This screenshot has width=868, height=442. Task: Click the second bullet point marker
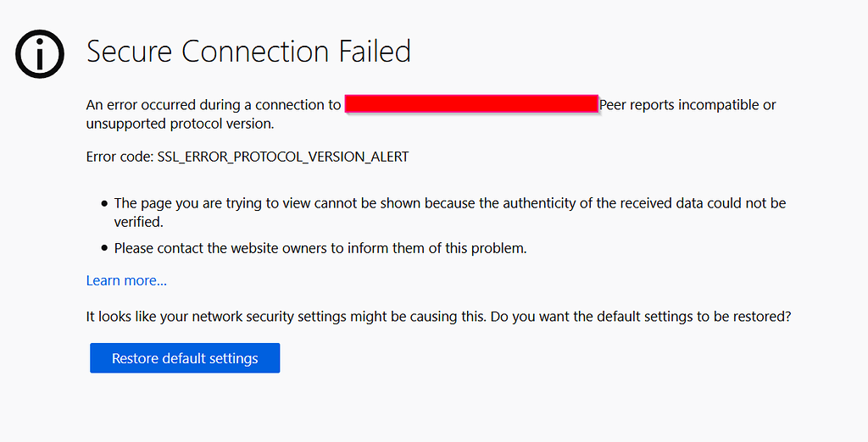(104, 248)
